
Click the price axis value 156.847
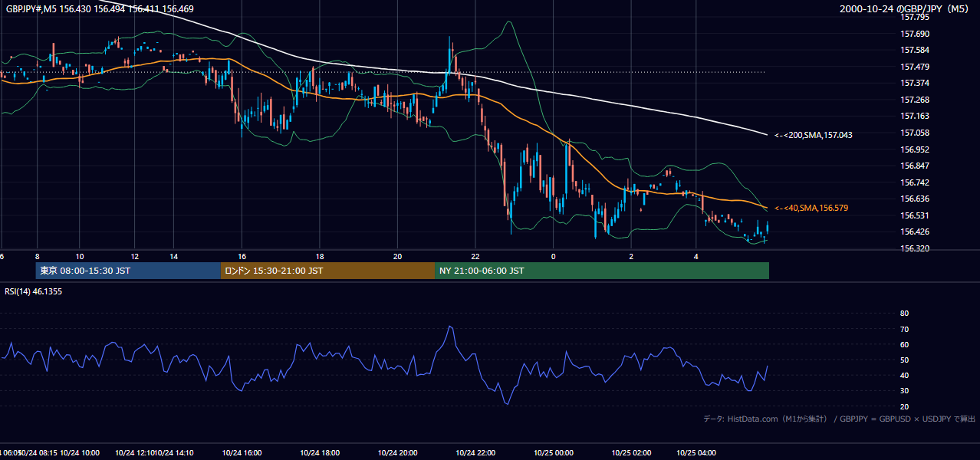click(915, 166)
